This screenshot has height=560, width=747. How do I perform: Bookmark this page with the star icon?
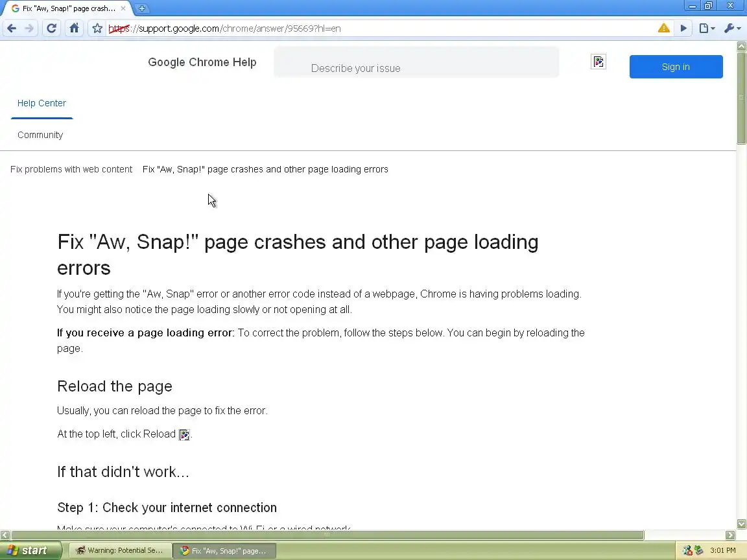(97, 29)
